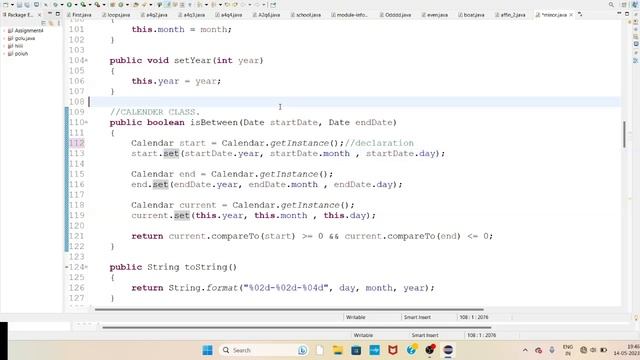Viewport: 640px width, 360px height.
Task: Open the terminal/console toolbar icon
Action: click(x=36, y=5)
